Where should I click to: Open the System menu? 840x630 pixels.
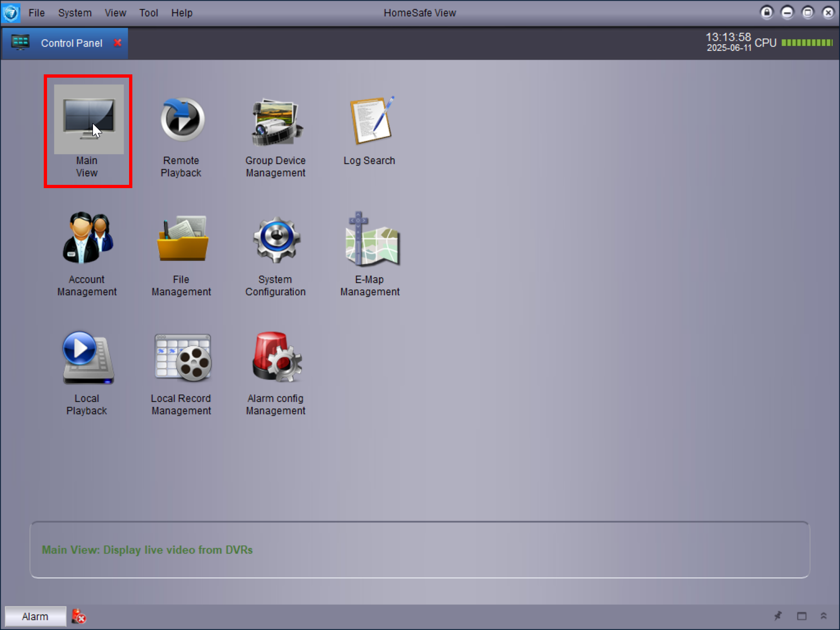point(75,13)
